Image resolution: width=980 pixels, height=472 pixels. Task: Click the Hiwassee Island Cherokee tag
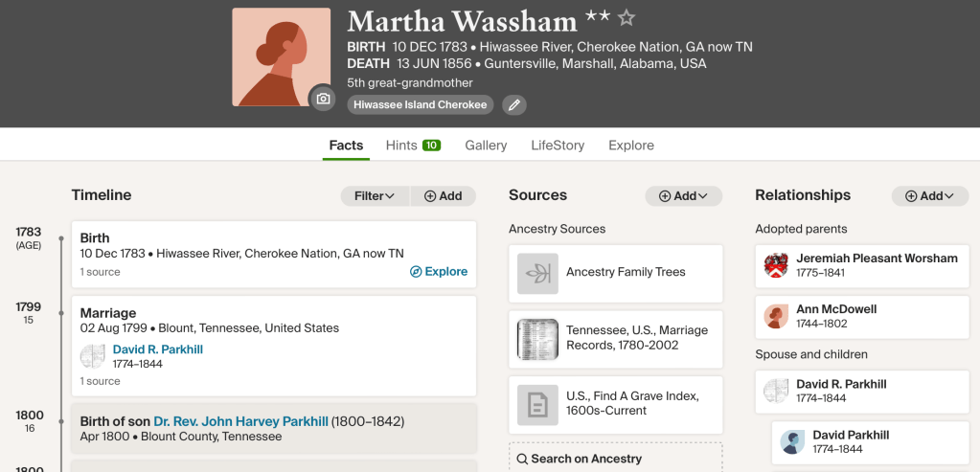pyautogui.click(x=420, y=104)
